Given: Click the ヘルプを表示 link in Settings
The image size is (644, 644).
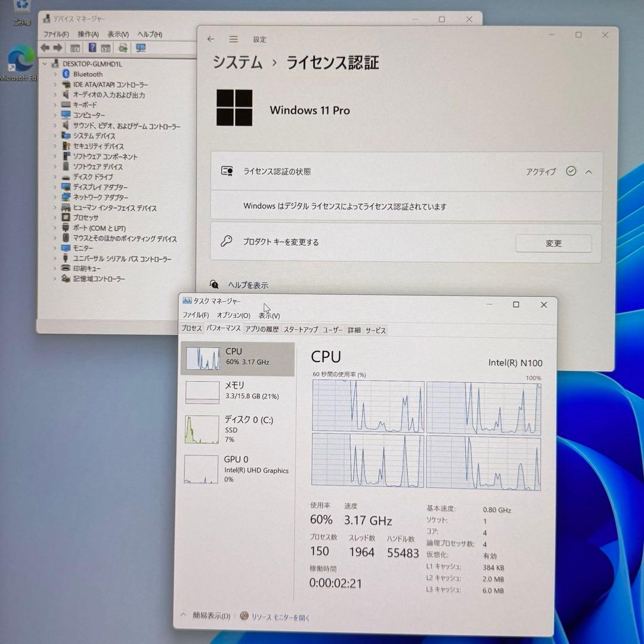Looking at the screenshot, I should pos(248,284).
